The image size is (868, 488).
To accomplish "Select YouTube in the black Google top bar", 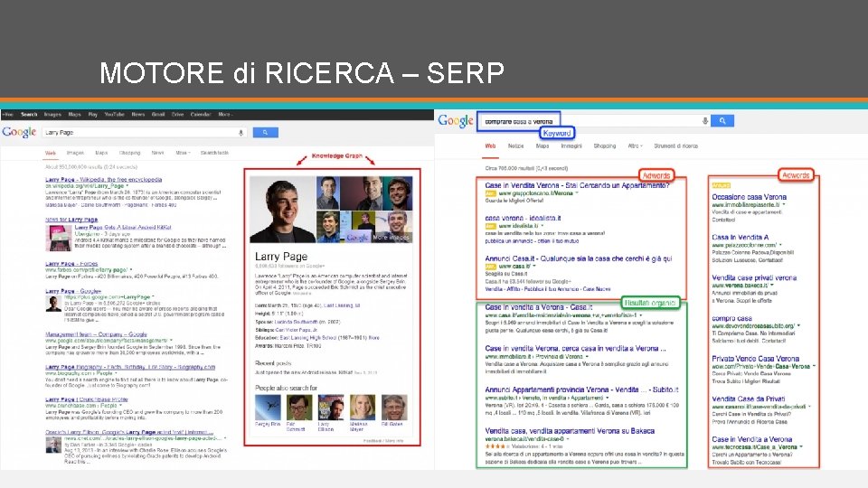I will tap(114, 115).
